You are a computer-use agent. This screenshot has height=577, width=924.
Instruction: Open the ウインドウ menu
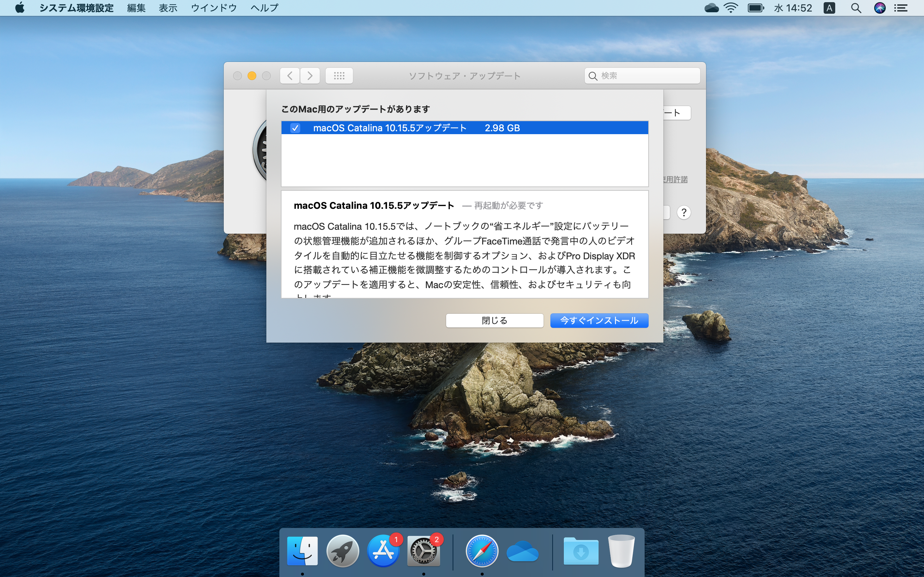pyautogui.click(x=213, y=8)
